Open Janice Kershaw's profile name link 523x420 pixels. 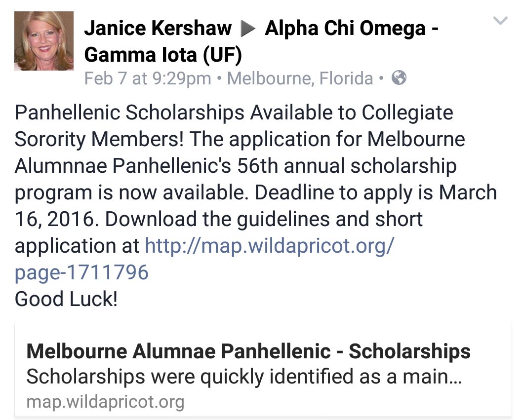pyautogui.click(x=158, y=29)
